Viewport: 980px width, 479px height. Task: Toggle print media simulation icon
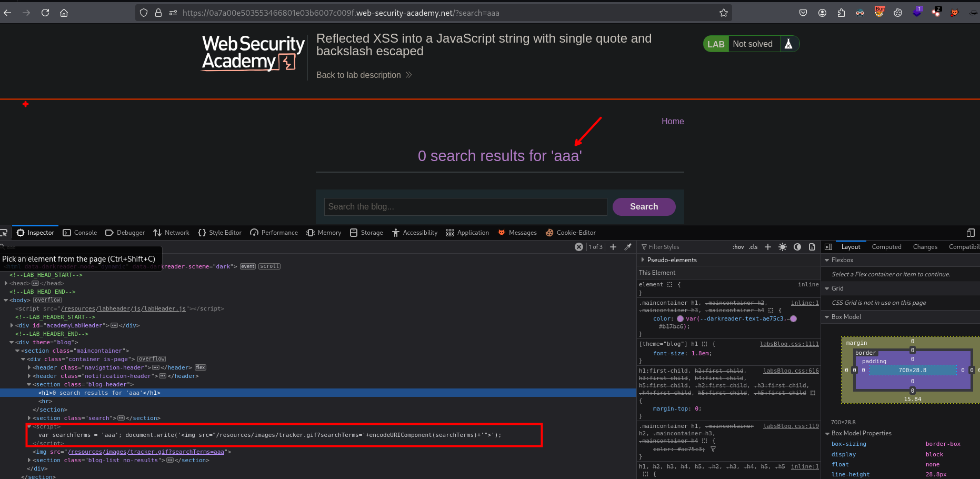812,247
